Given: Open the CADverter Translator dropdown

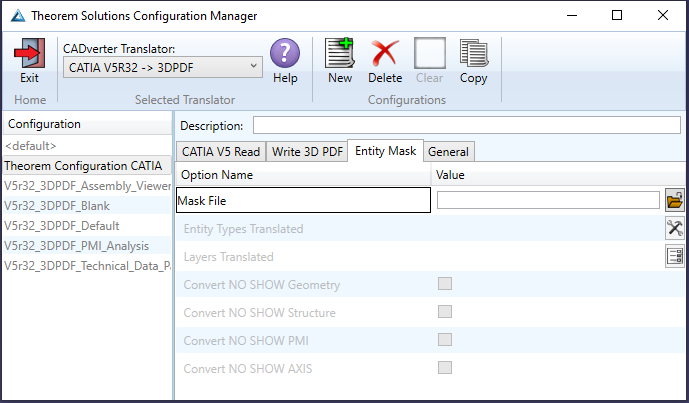Looking at the screenshot, I should click(x=163, y=67).
